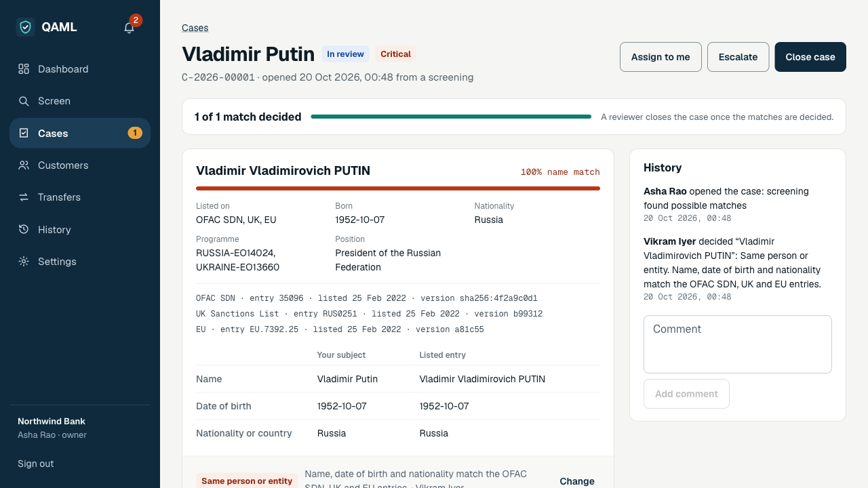
Task: Click the Critical severity badge
Action: (395, 54)
